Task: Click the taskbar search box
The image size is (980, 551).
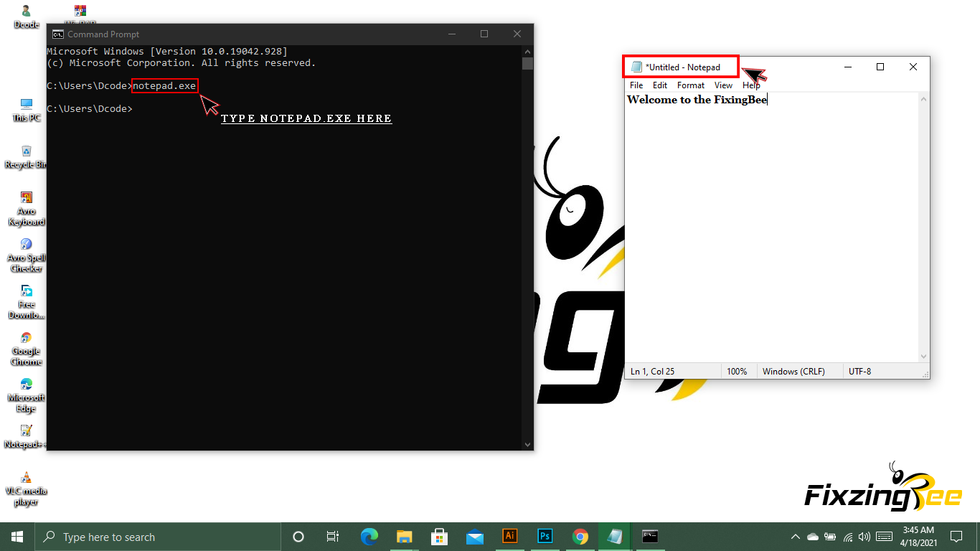Action: click(x=158, y=537)
